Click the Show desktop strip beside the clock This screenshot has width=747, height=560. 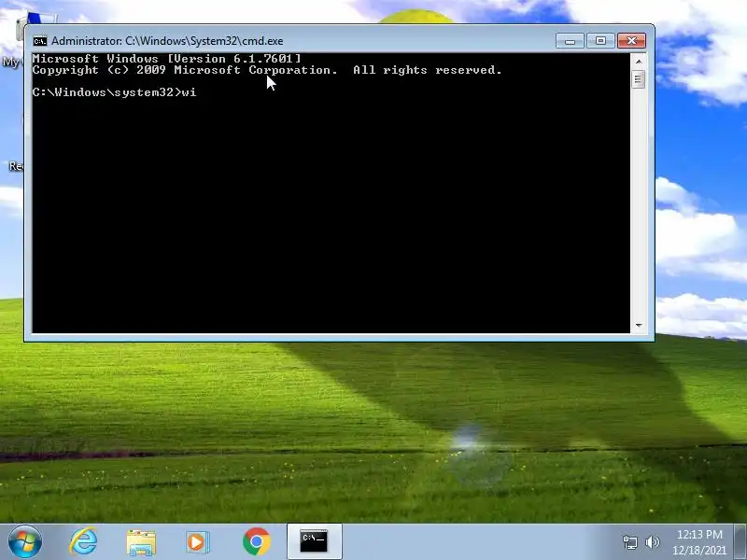[x=740, y=542]
